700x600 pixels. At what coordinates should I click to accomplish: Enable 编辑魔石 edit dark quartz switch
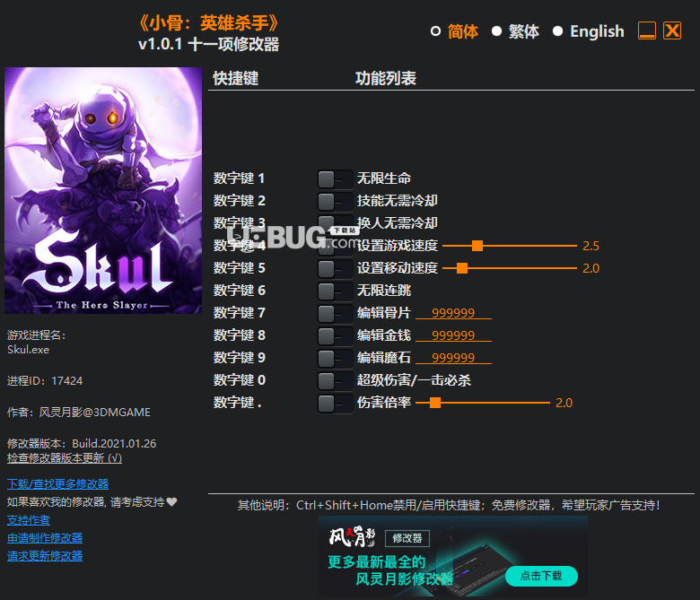click(x=335, y=358)
